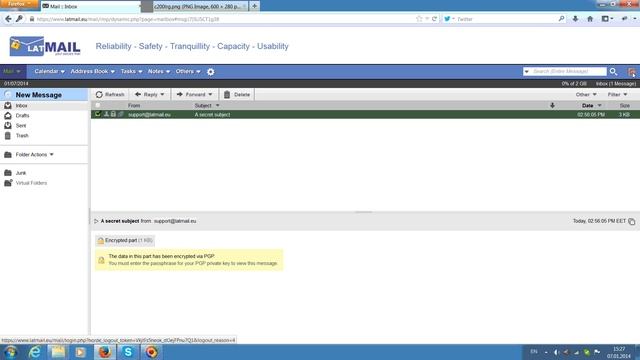Click the logout icon in navigation bar
The height and width of the screenshot is (360, 640).
[632, 72]
